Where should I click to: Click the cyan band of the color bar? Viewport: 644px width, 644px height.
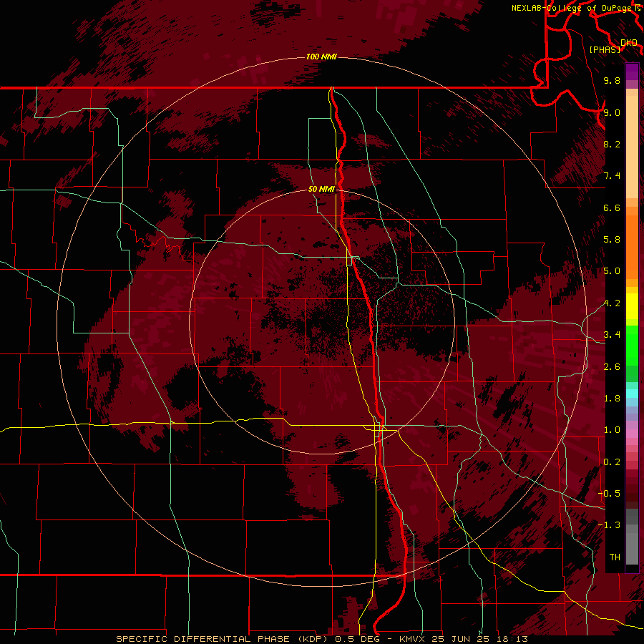click(632, 394)
